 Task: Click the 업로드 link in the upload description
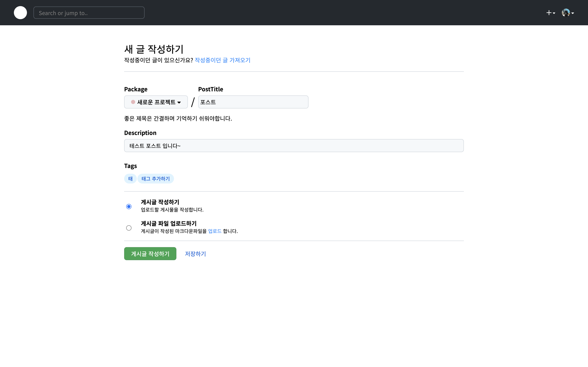point(215,231)
